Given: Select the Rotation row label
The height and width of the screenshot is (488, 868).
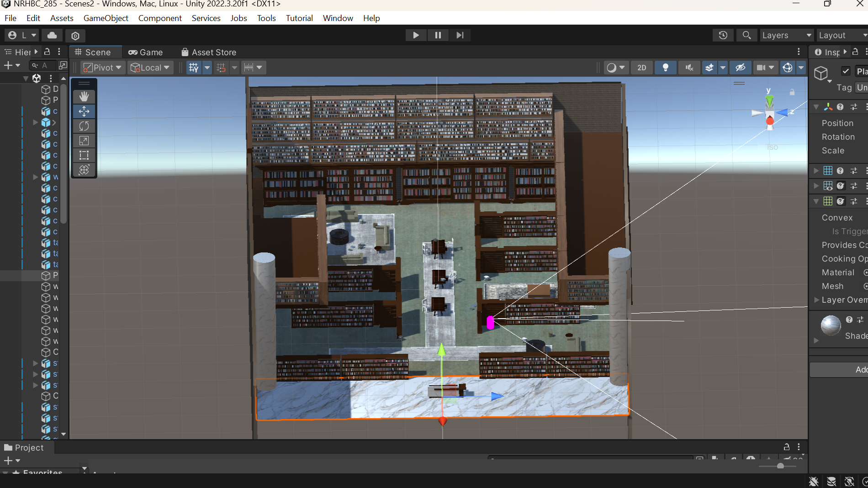Looking at the screenshot, I should pyautogui.click(x=838, y=137).
